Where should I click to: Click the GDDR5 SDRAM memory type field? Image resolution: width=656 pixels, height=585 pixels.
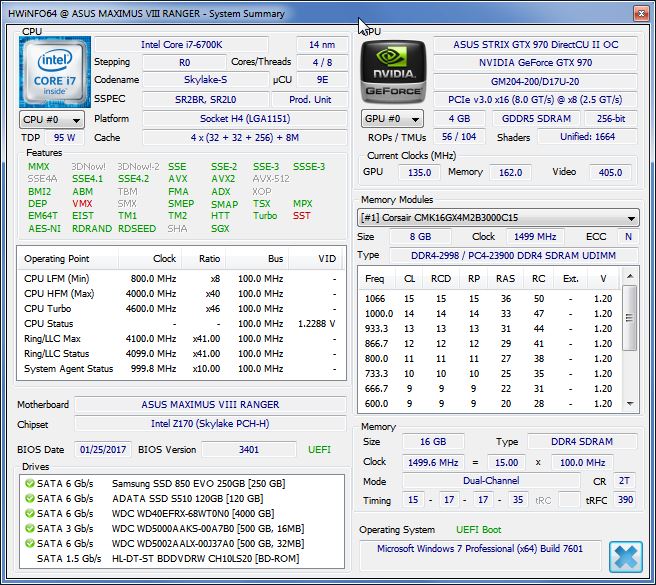536,118
